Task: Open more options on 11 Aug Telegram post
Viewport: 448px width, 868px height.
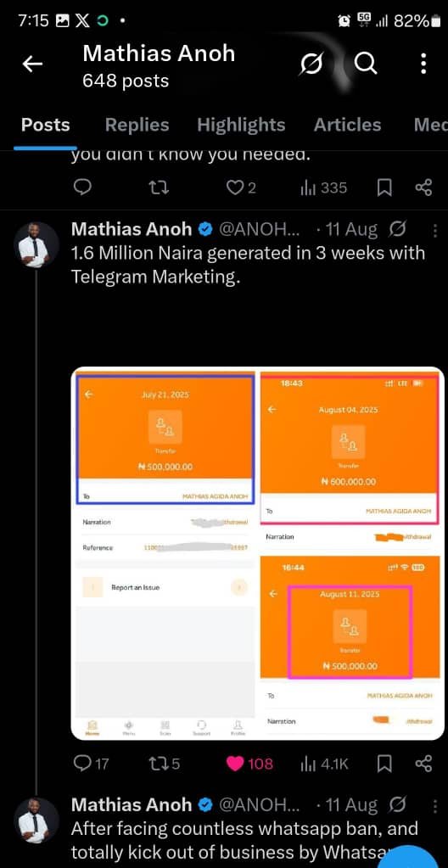Action: [x=435, y=229]
